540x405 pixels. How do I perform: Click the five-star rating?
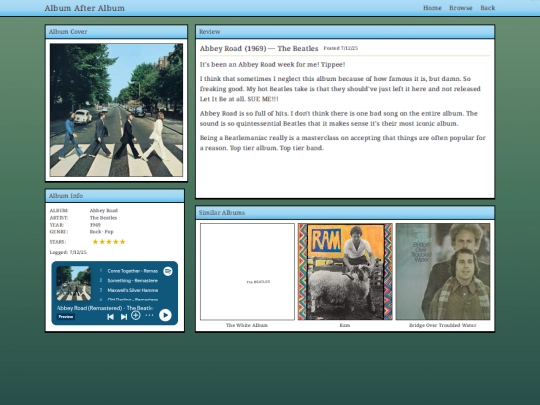pos(109,242)
